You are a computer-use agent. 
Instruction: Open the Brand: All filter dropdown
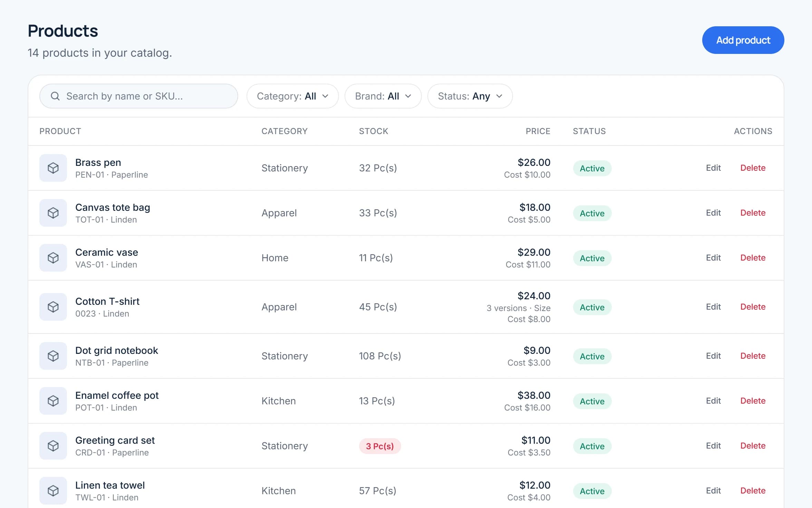pos(383,96)
